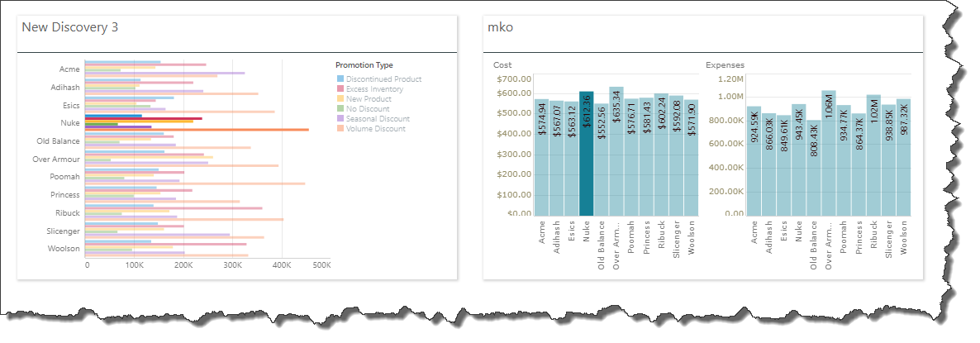980x343 pixels.
Task: Click the Ribuck row label in New Discovery 3
Action: 68,213
